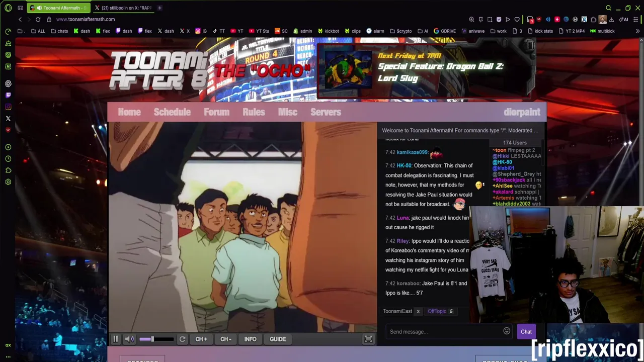Adjust the player volume slider
644x362 pixels.
[x=156, y=339]
